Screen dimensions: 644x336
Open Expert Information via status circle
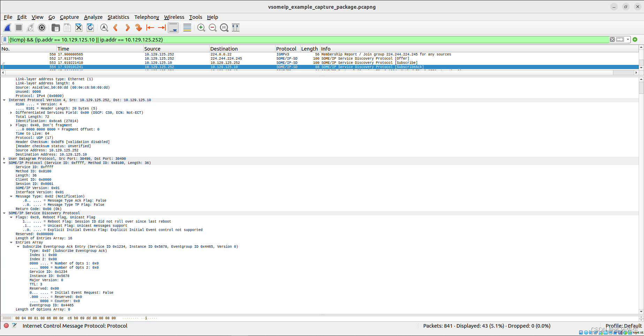click(x=6, y=326)
